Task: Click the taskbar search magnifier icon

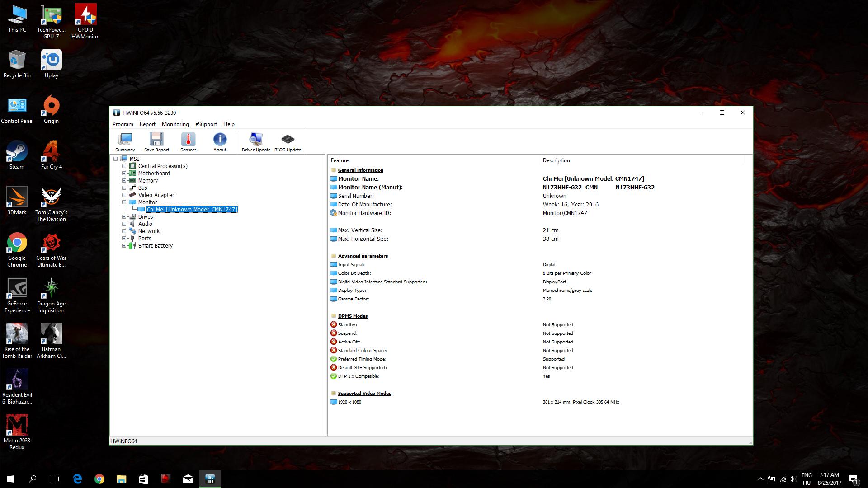Action: 33,479
